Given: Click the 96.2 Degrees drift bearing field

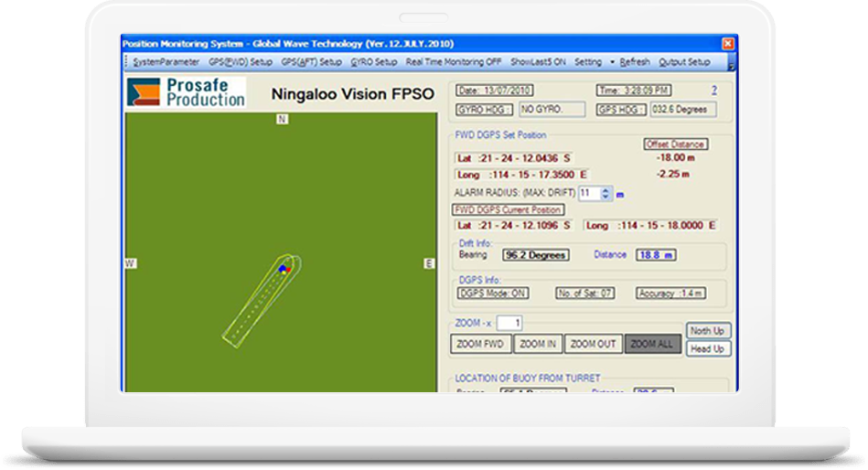Looking at the screenshot, I should (535, 255).
